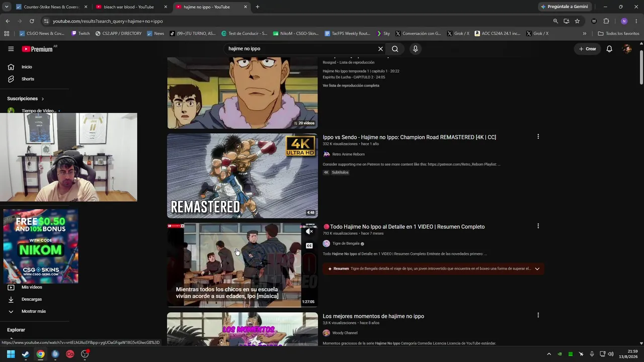The height and width of the screenshot is (362, 644).
Task: Click Hajime No Ippo temporada 1 capitulo 1
Action: pos(361,71)
